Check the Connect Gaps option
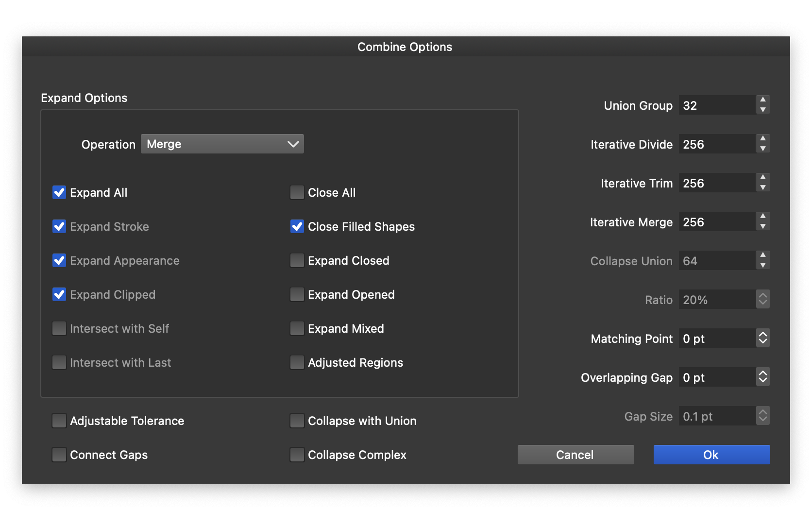Image resolution: width=812 pixels, height=510 pixels. (59, 455)
